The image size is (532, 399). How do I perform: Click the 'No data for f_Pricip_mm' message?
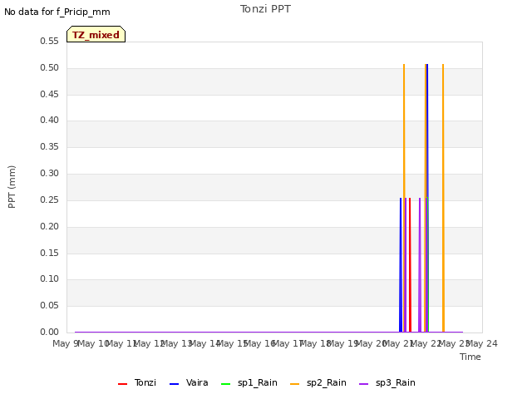click(x=57, y=12)
